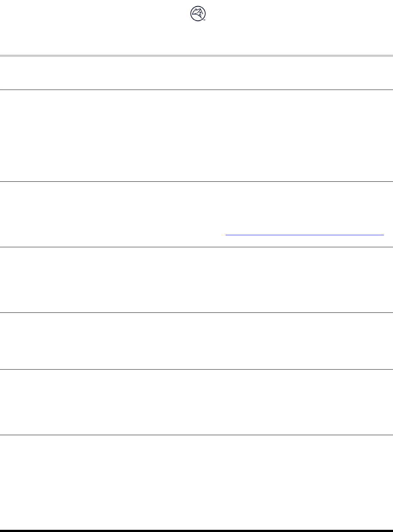The height and width of the screenshot is (532, 393).
Task: Click the empty section directly below the underlined field's section
Action: point(196,280)
